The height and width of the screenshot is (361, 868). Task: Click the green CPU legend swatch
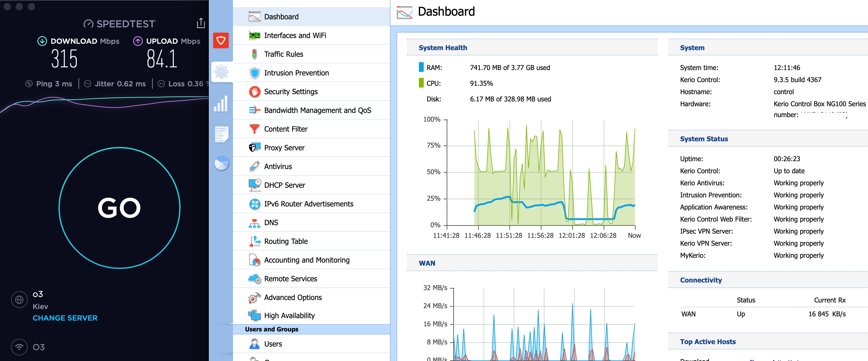click(421, 83)
